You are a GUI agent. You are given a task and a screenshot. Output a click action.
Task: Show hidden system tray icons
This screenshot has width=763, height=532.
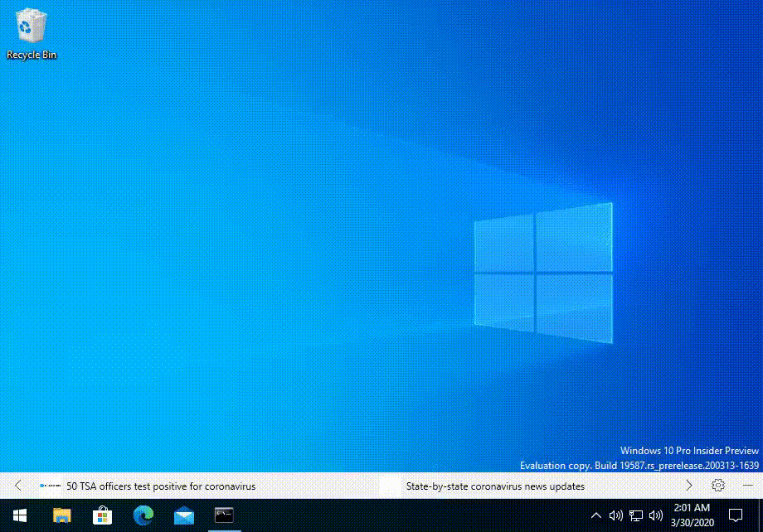(595, 515)
